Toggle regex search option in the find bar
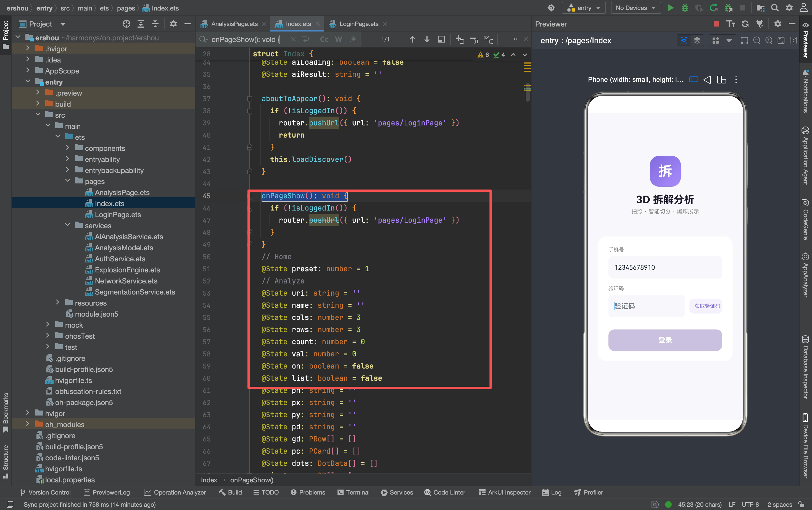 point(353,40)
